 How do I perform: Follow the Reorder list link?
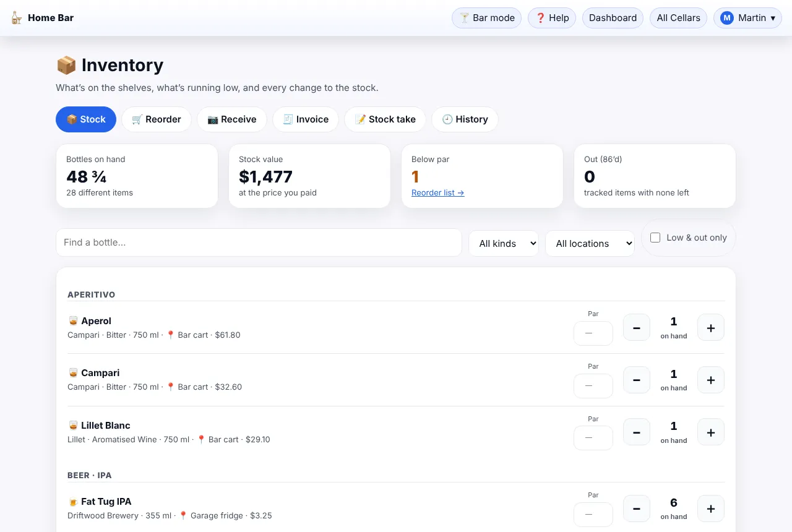(x=437, y=192)
